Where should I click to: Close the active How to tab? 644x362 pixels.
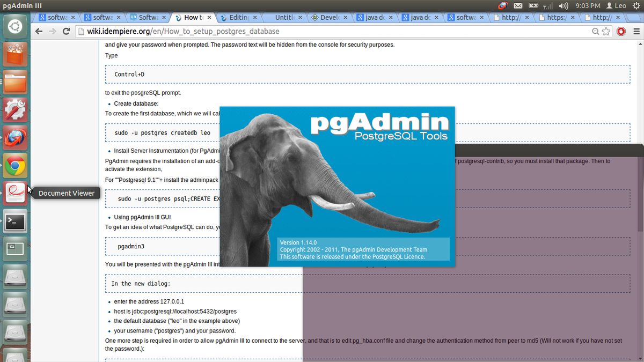209,18
